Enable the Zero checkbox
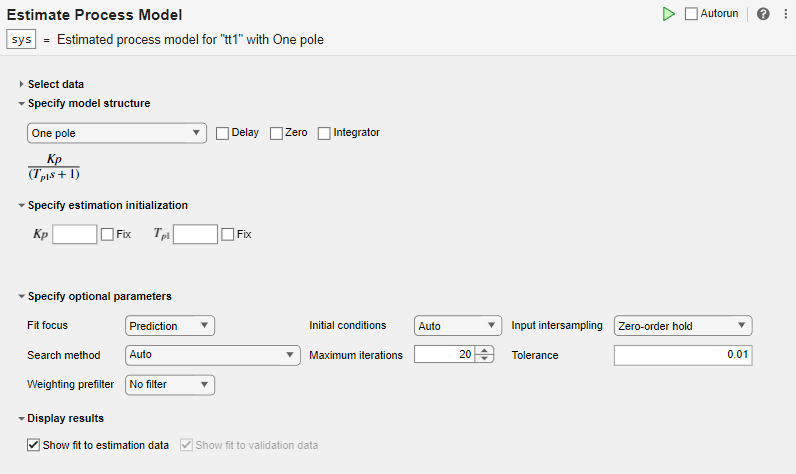The height and width of the screenshot is (474, 796). pos(276,133)
